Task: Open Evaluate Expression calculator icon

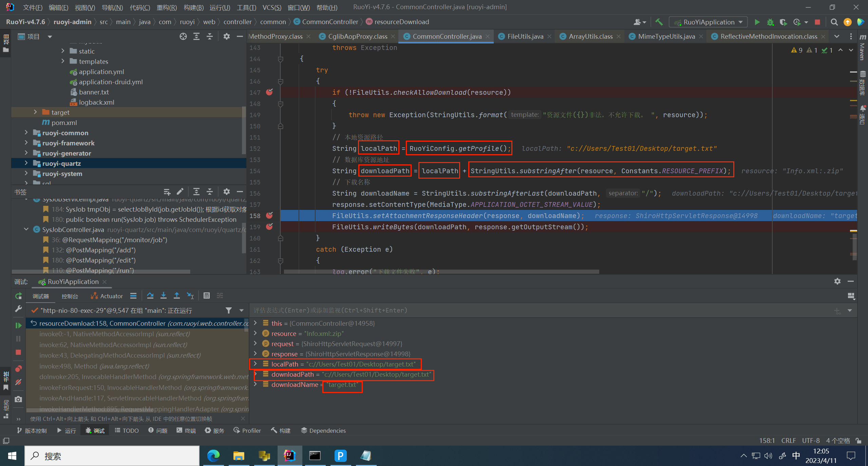Action: [x=207, y=296]
